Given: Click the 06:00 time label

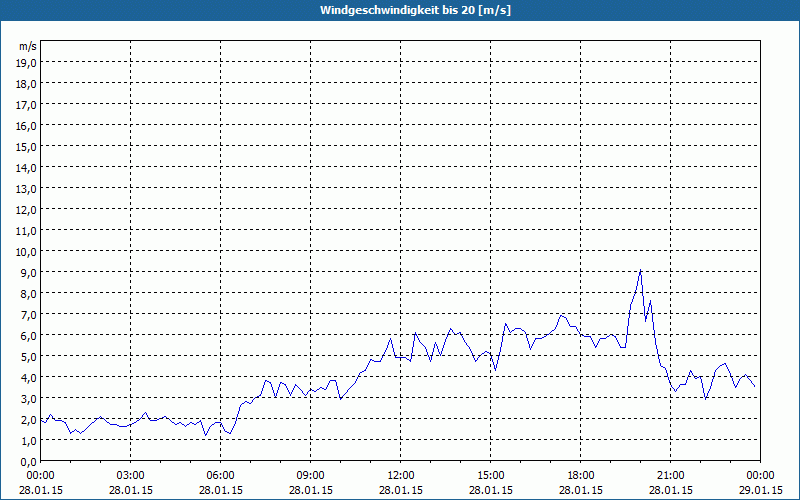Looking at the screenshot, I should [x=221, y=475].
